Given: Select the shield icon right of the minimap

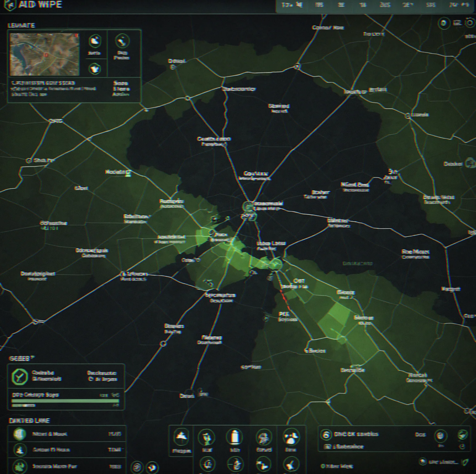Looking at the screenshot, I should click(x=95, y=41).
